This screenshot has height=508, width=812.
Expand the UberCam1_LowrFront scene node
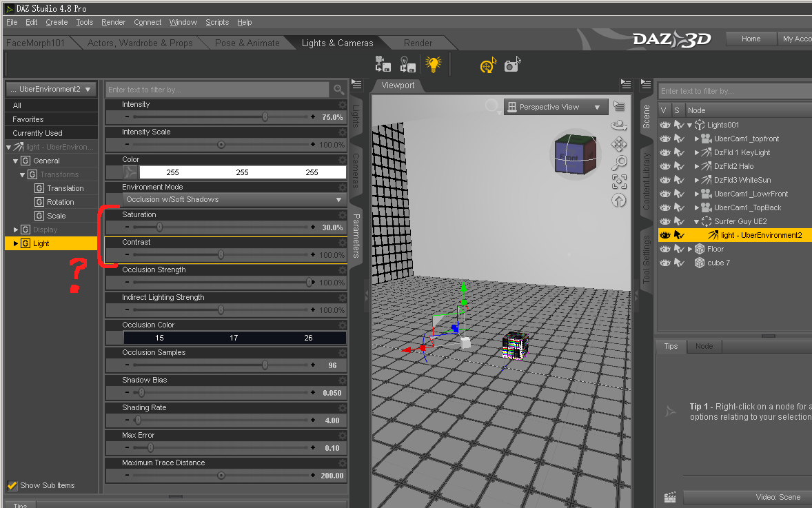pyautogui.click(x=696, y=194)
